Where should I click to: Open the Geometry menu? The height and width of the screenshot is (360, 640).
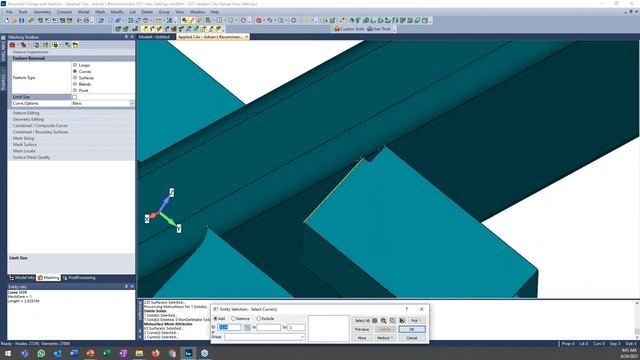[42, 12]
